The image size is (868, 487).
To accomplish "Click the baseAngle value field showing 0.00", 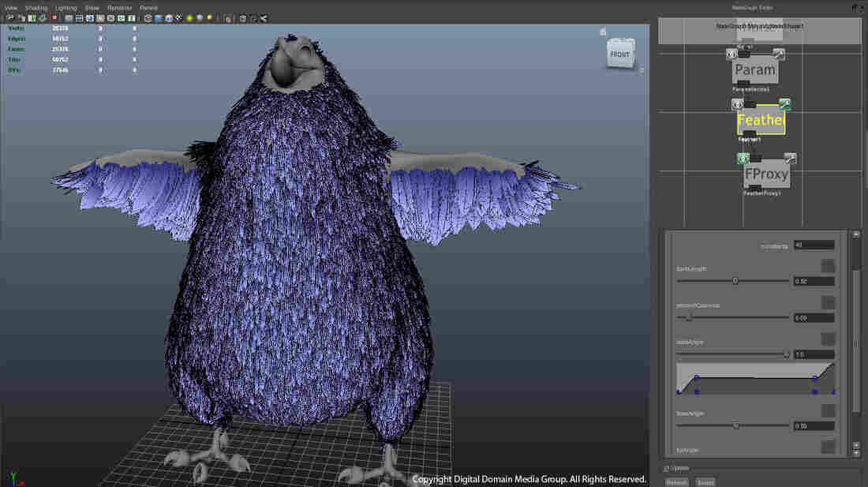I will coord(814,426).
